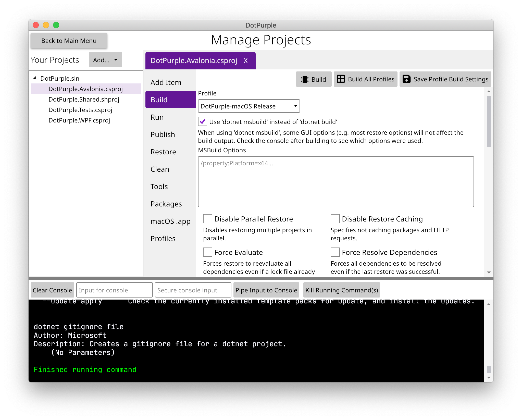This screenshot has width=522, height=420.
Task: Click build options scroll down arrow
Action: click(489, 273)
